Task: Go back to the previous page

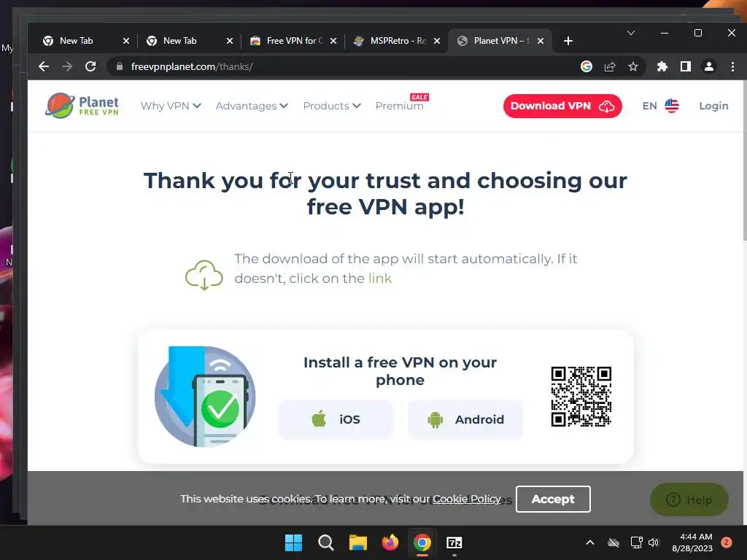Action: click(44, 66)
